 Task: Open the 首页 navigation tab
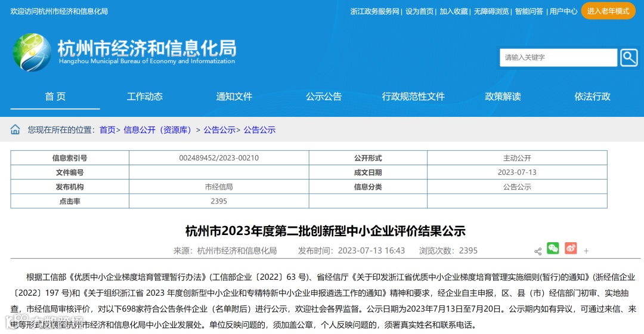(55, 97)
